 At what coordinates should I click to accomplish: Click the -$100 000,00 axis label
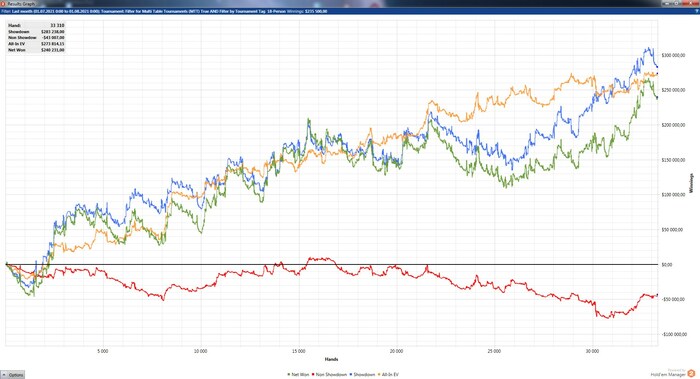click(x=674, y=334)
